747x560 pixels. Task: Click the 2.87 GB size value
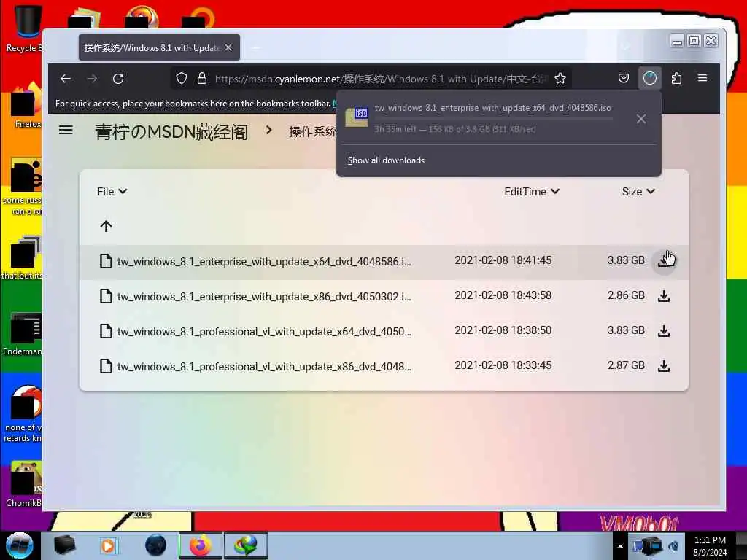coord(626,365)
